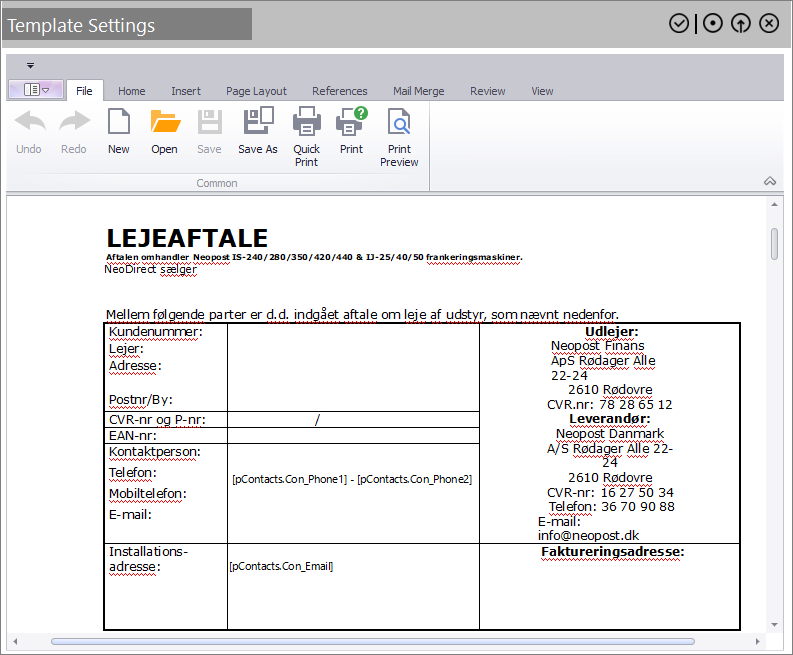
Task: Click the 'Postnr/By:' label
Action: 141,400
